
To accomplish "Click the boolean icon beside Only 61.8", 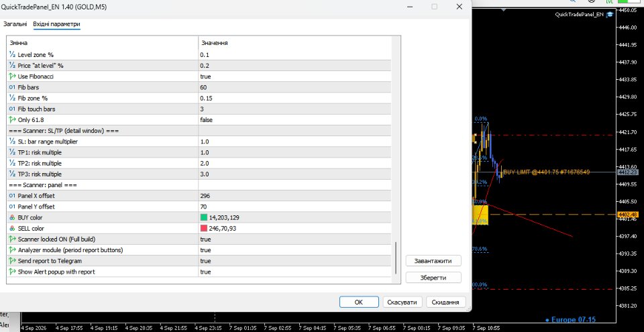I will click(12, 120).
